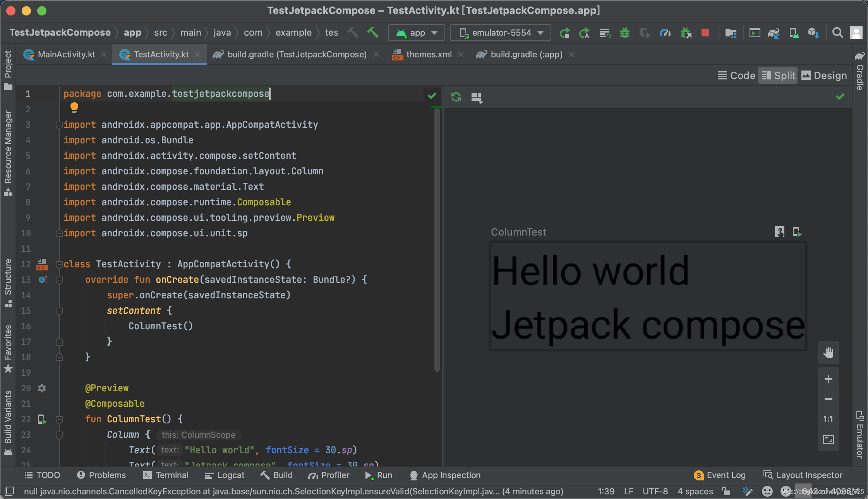The image size is (868, 499).
Task: Click the related XML file gutter icon on line 12
Action: click(x=42, y=264)
